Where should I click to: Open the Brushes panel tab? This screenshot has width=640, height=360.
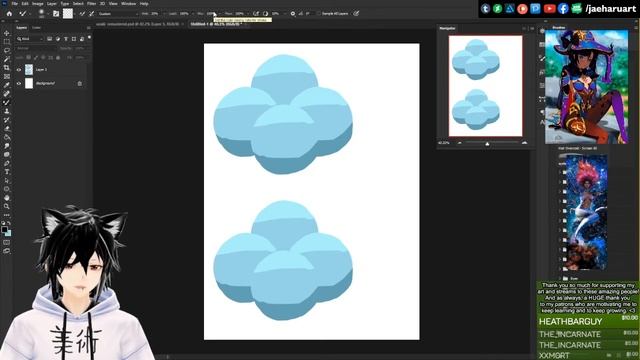coord(558,28)
